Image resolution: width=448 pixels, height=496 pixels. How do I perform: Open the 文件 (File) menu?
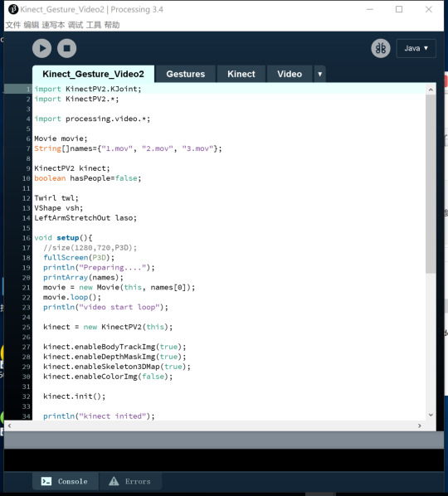pos(13,25)
